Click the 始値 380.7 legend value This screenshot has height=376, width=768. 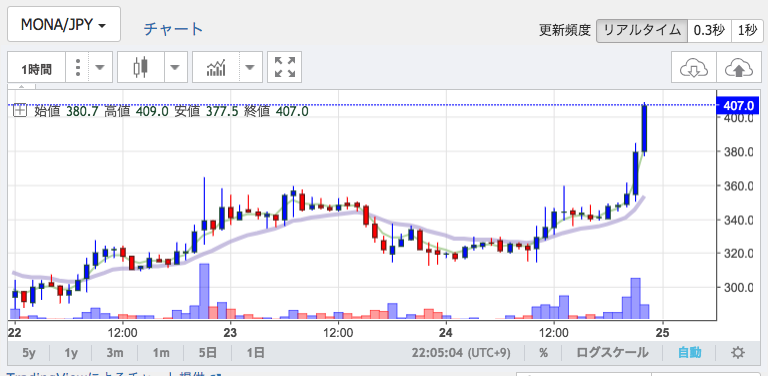click(x=67, y=112)
